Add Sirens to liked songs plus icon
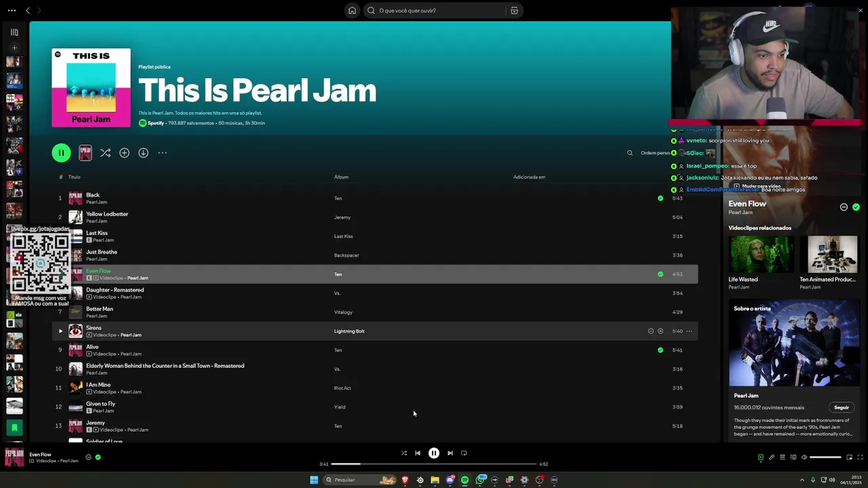The image size is (868, 488). [x=660, y=331]
